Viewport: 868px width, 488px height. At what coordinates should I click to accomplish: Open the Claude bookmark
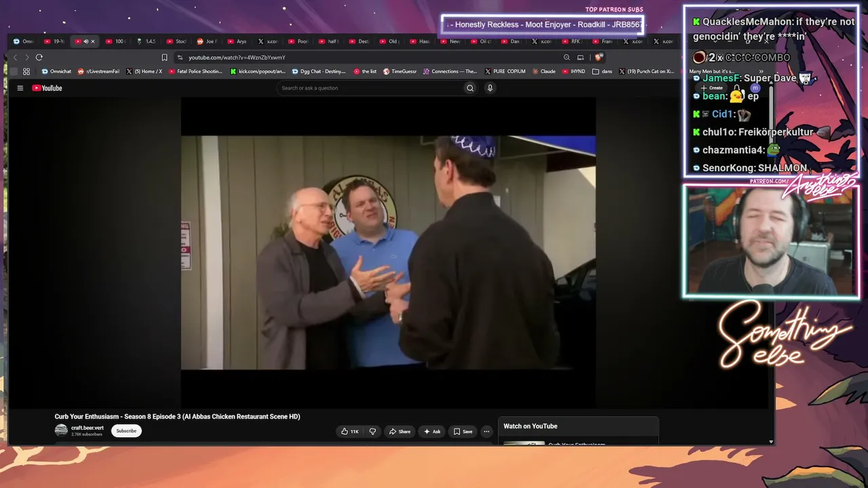(x=544, y=71)
